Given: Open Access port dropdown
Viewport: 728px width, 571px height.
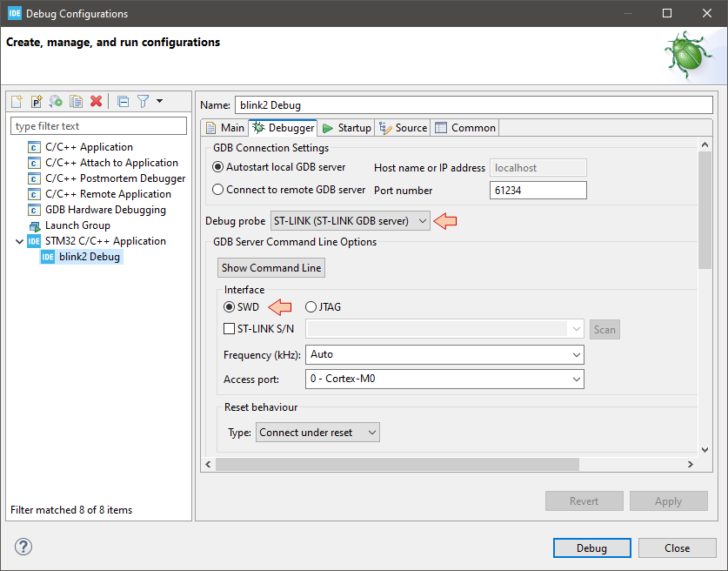Looking at the screenshot, I should [444, 380].
